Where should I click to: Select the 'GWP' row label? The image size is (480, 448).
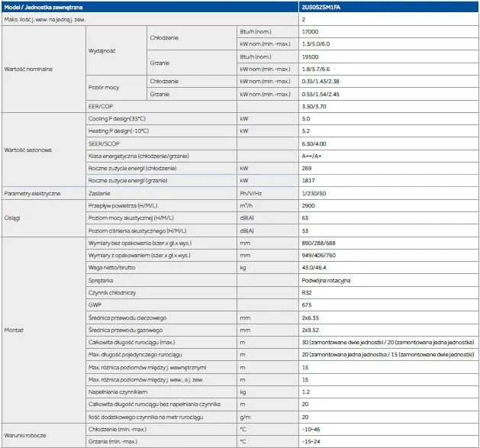[x=95, y=305]
